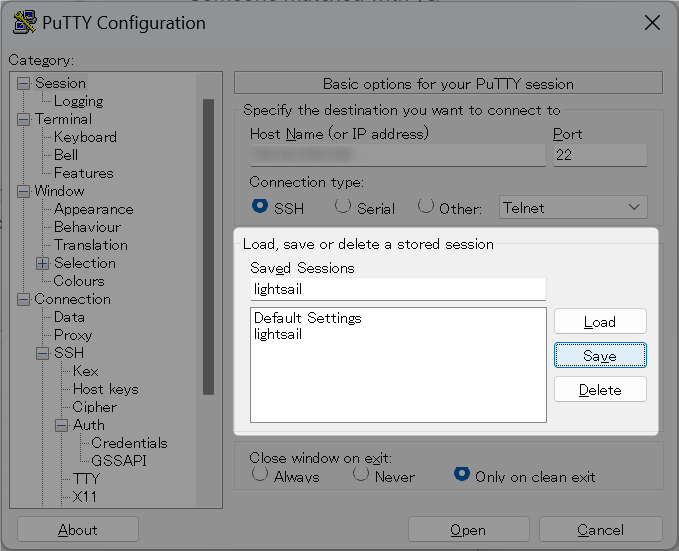Image resolution: width=679 pixels, height=551 pixels.
Task: Collapse the Auth tree node
Action: pyautogui.click(x=61, y=425)
